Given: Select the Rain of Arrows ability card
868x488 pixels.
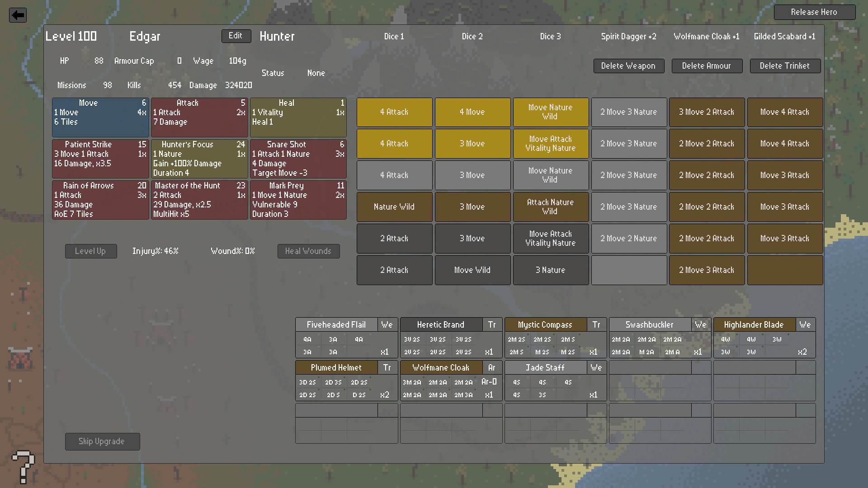Looking at the screenshot, I should (x=100, y=200).
